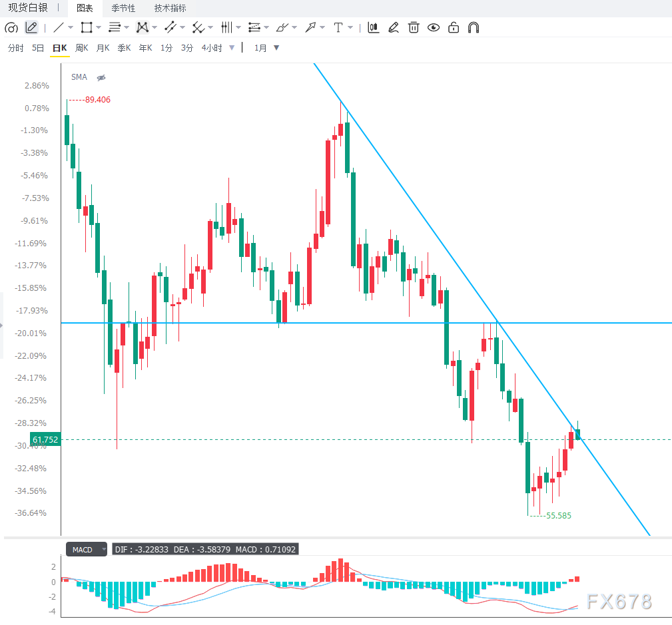672x625 pixels.
Task: Select the arrow annotation tool
Action: point(310,27)
